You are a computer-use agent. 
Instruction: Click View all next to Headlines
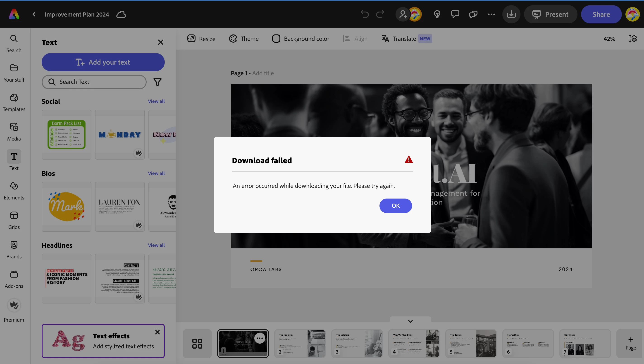tap(156, 245)
